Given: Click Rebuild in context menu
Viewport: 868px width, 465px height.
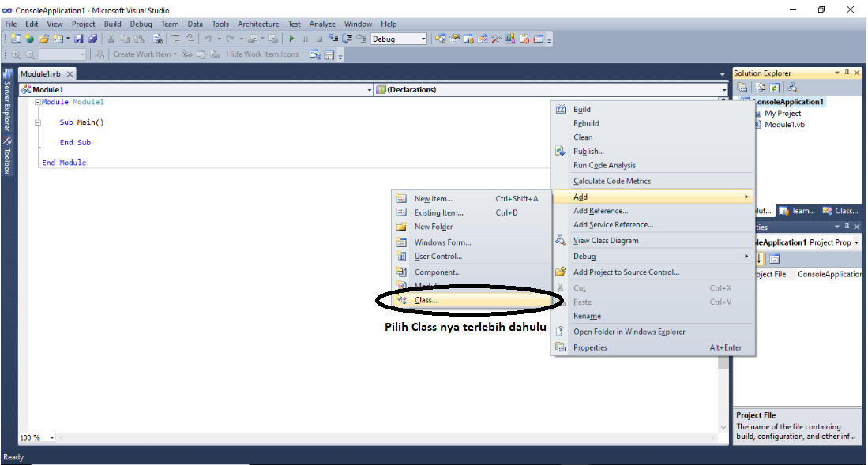Looking at the screenshot, I should 653,123.
